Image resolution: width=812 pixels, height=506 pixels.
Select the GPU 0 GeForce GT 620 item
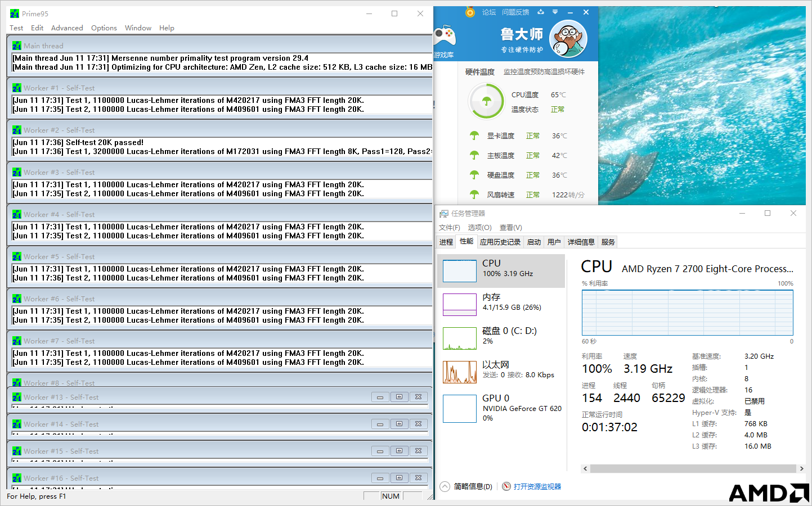(501, 408)
